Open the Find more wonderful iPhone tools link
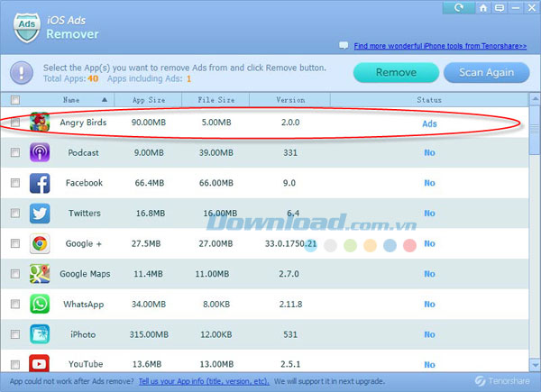This screenshot has height=392, width=541. [440, 46]
